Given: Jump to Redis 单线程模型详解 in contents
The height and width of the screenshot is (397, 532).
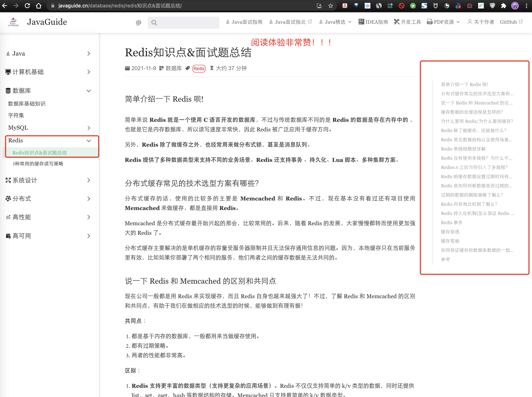Looking at the screenshot, I should 463,149.
